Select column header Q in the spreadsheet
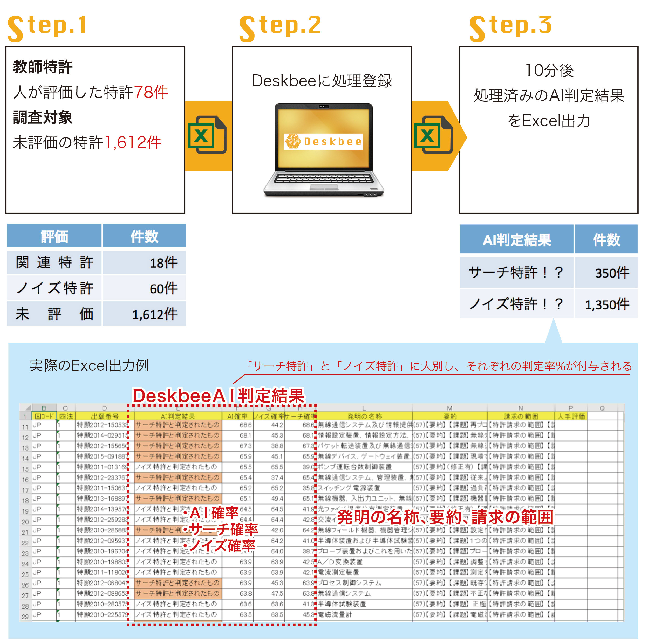Screen dimensions: 648x644 click(x=602, y=408)
